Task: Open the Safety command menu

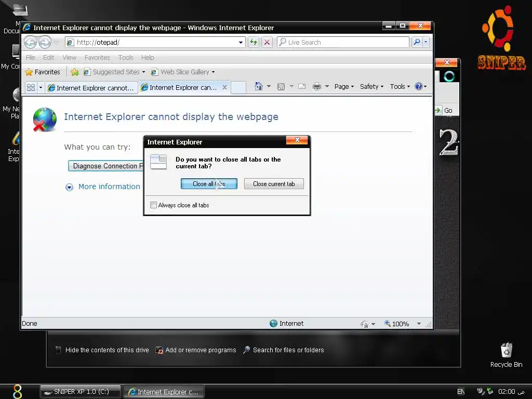Action: 371,87
